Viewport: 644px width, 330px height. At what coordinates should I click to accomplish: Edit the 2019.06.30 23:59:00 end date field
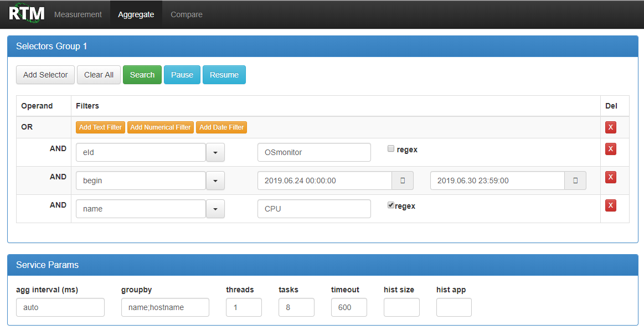(497, 181)
